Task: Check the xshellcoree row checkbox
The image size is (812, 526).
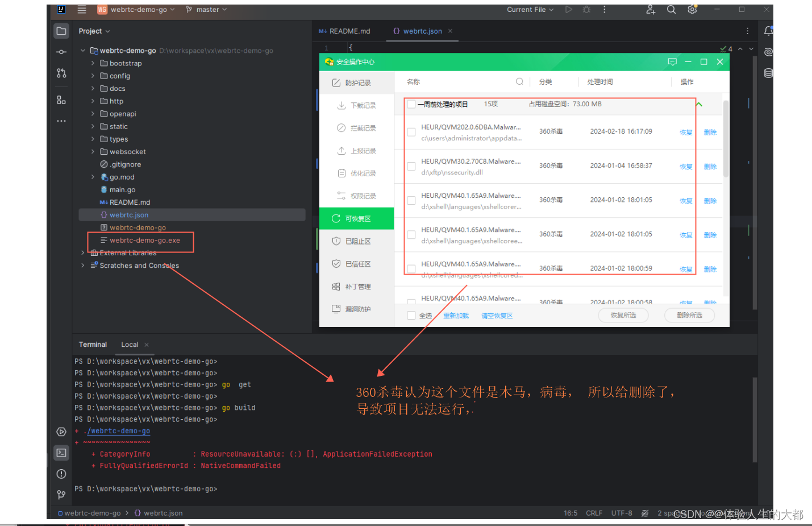Action: 411,234
